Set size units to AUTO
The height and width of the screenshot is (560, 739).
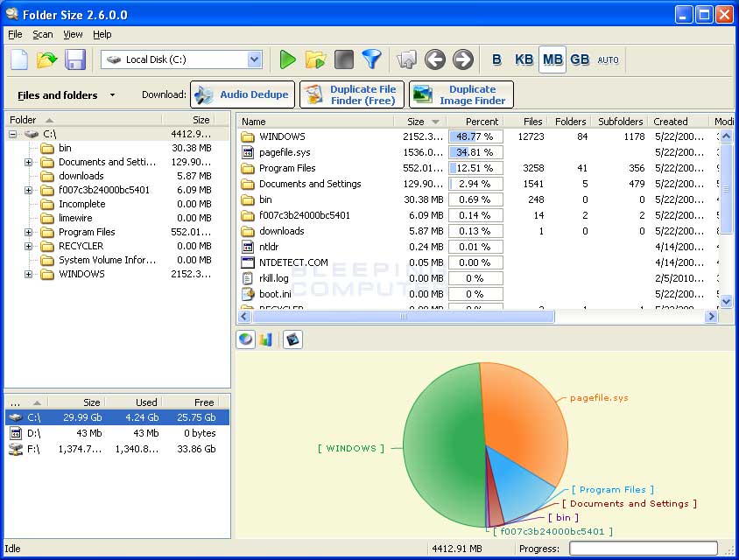click(x=608, y=60)
